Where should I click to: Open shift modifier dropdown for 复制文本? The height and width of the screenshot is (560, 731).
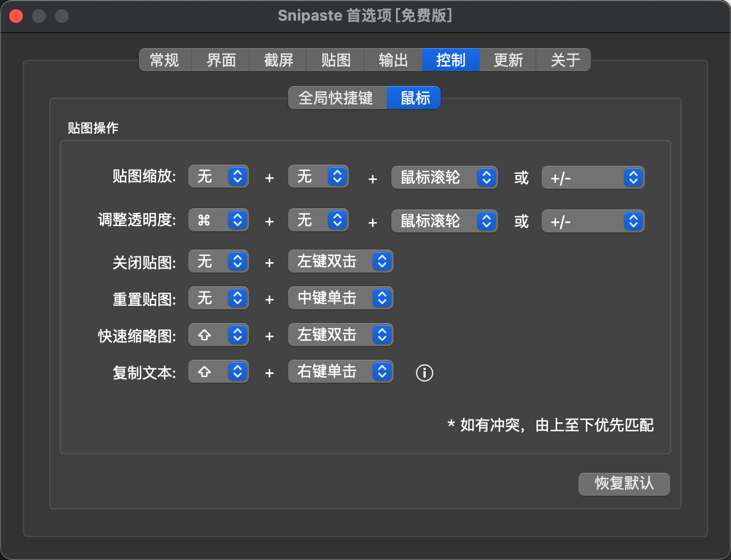[x=219, y=372]
